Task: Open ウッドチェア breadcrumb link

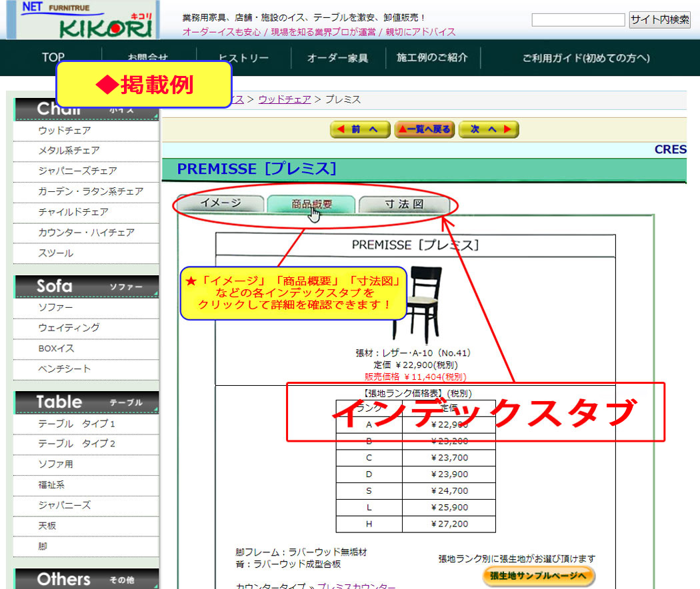Action: point(284,99)
